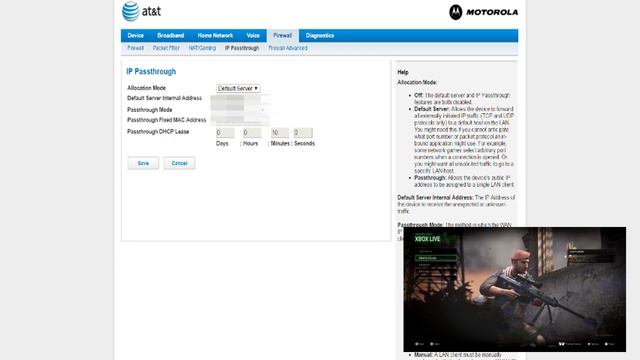
Task: Expand the Allocation Mode dropdown
Action: coord(238,88)
